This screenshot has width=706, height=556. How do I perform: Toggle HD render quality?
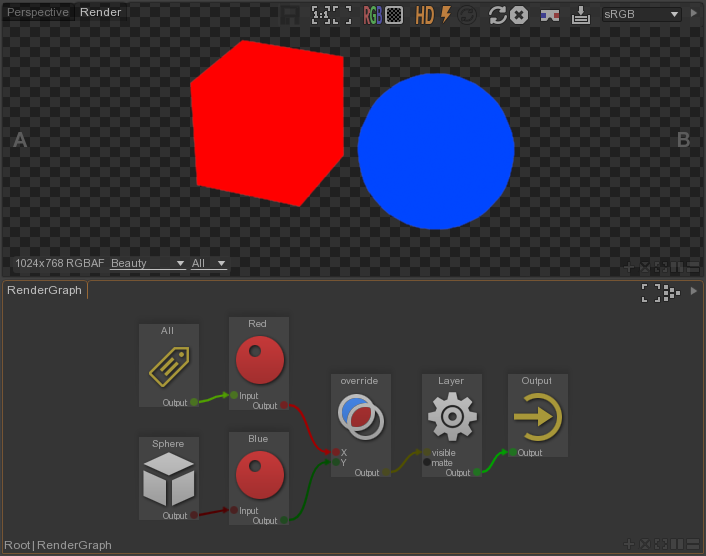(x=425, y=15)
